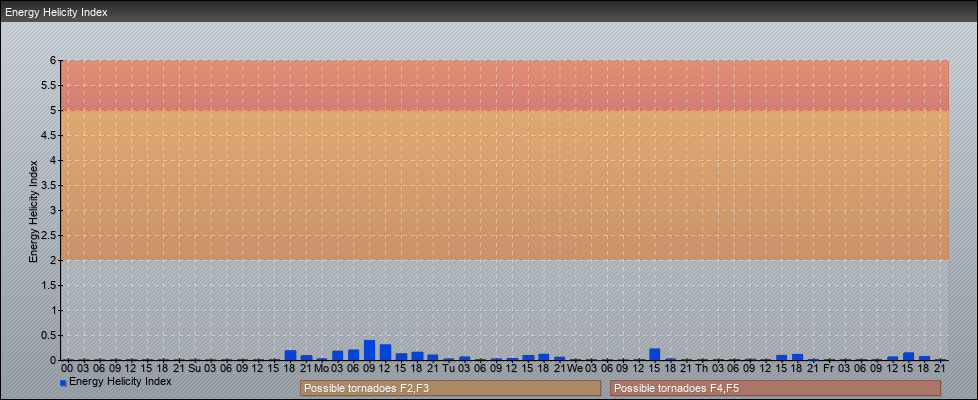Click the y-axis value '4.5'
The width and height of the screenshot is (978, 400).
49,135
